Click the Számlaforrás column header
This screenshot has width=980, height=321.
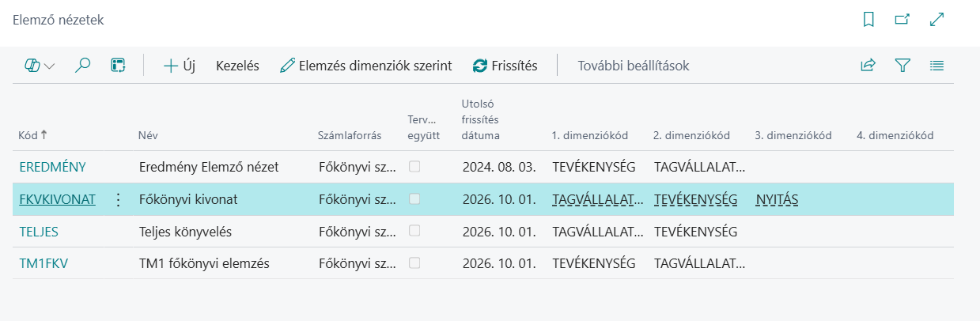350,135
